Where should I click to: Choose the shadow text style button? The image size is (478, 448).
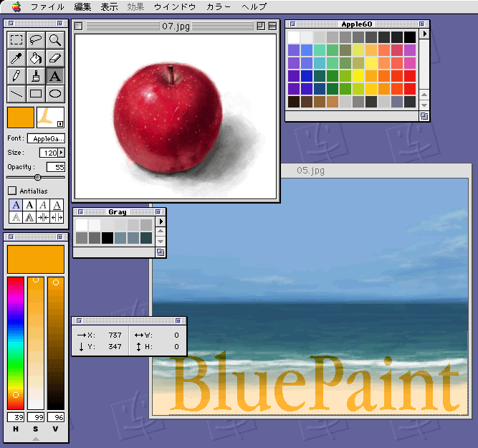click(29, 217)
